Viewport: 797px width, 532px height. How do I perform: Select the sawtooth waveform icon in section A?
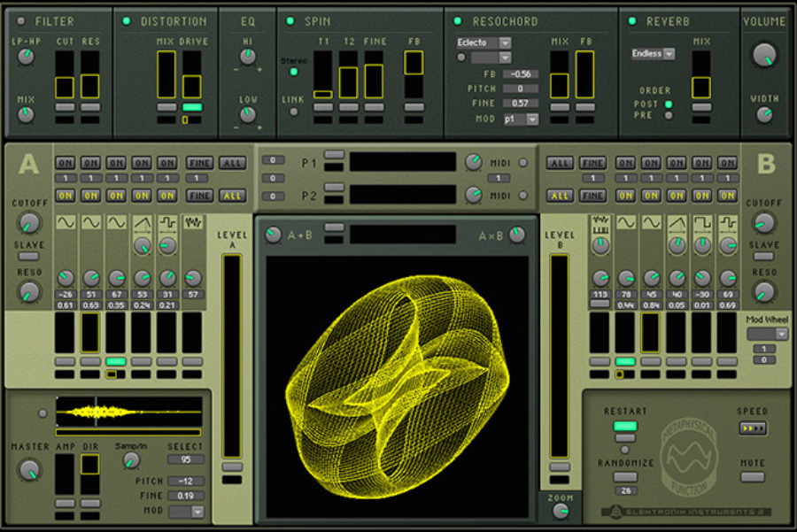(x=143, y=223)
